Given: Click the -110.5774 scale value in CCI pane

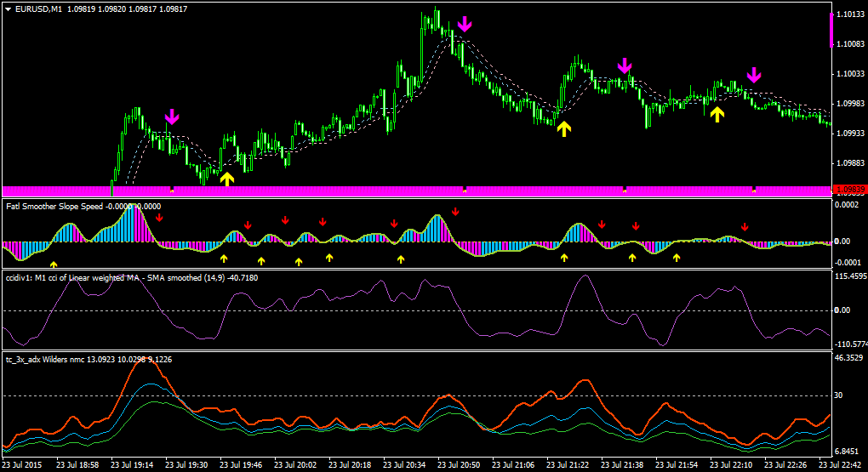Looking at the screenshot, I should pos(850,344).
